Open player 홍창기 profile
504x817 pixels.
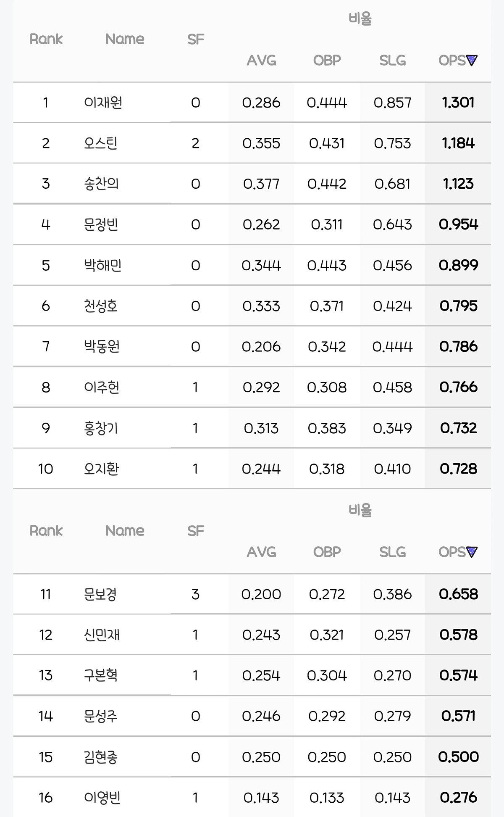tap(101, 428)
